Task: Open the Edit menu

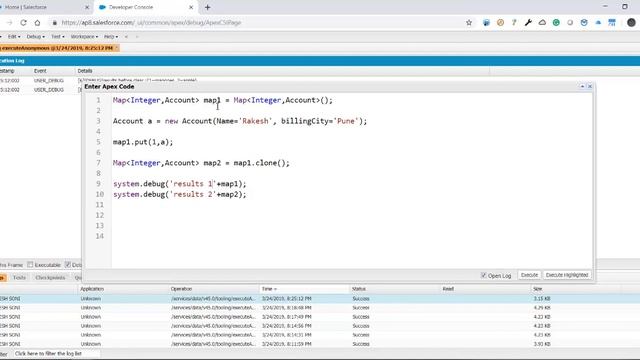Action: (14, 37)
